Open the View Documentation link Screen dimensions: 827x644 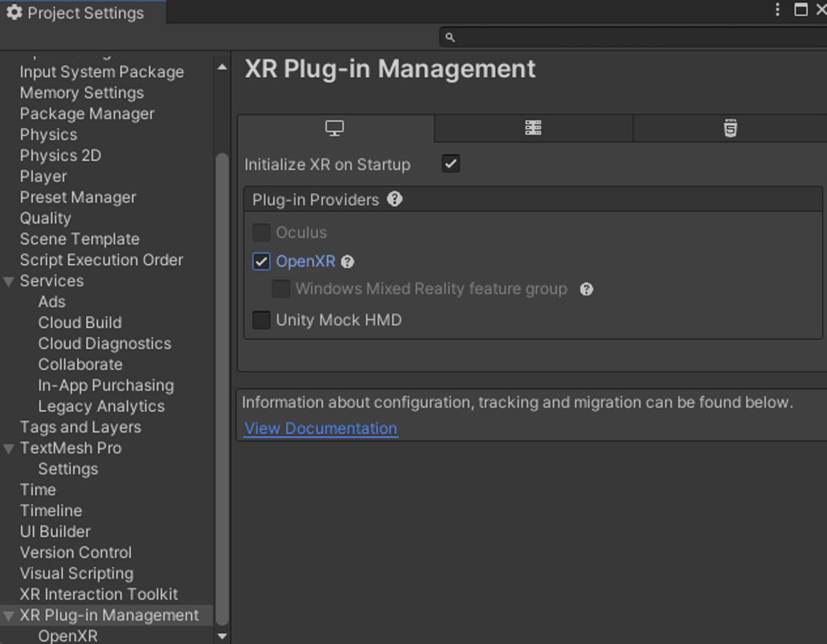coord(321,428)
